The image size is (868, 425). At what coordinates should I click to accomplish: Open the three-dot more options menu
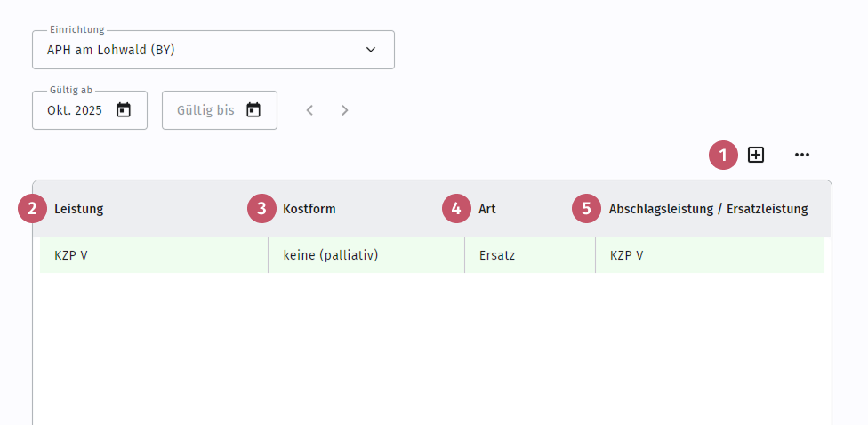(x=802, y=155)
